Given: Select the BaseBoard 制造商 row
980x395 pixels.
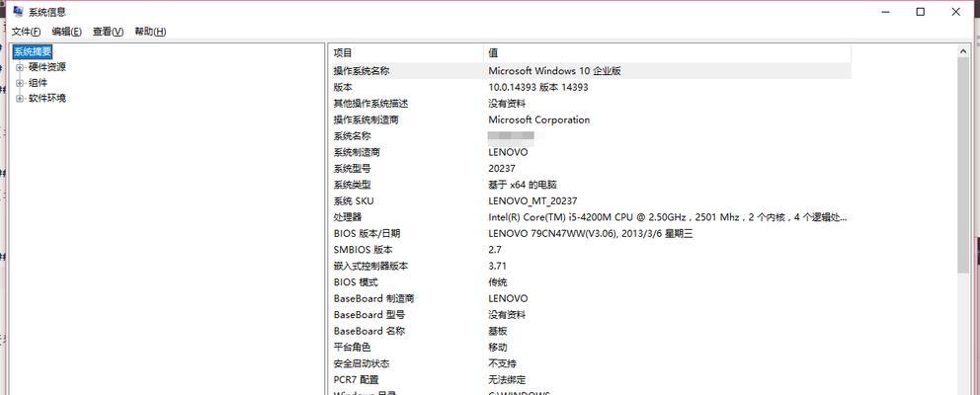Looking at the screenshot, I should (x=590, y=299).
